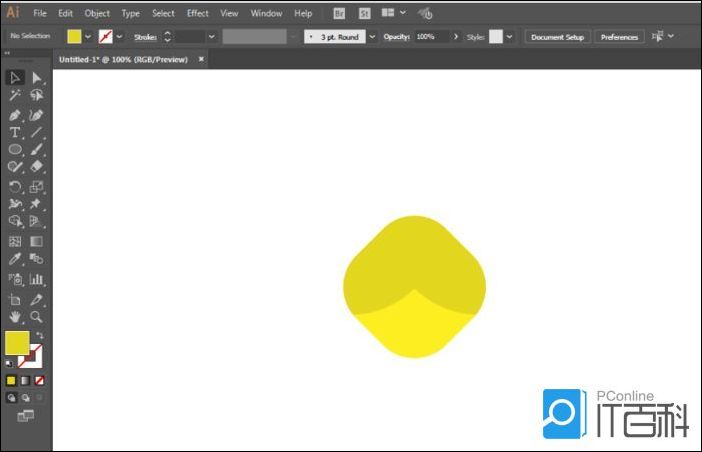Switch to Draw Behind mode
Screen dimensions: 702x452
point(26,397)
